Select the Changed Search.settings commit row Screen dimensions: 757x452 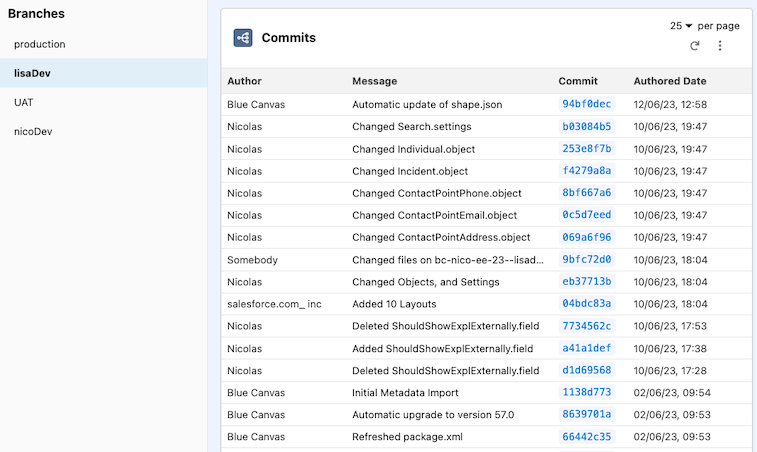(x=486, y=127)
